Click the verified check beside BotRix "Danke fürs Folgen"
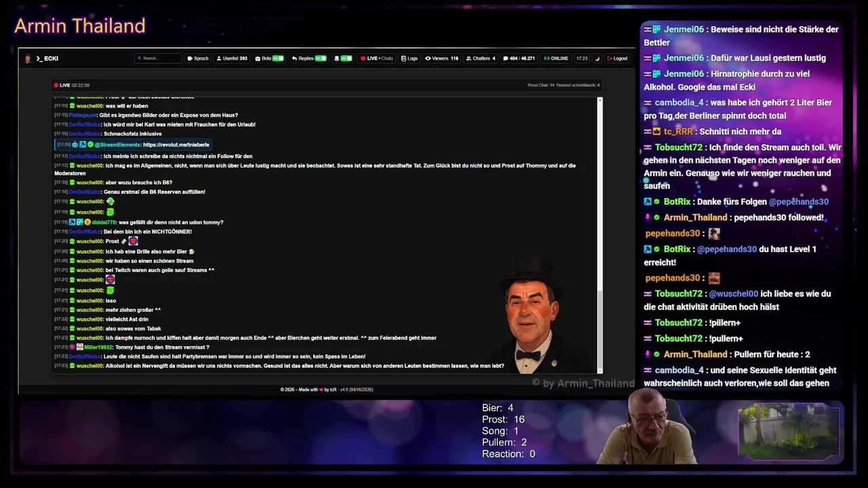This screenshot has height=488, width=868. pos(657,202)
